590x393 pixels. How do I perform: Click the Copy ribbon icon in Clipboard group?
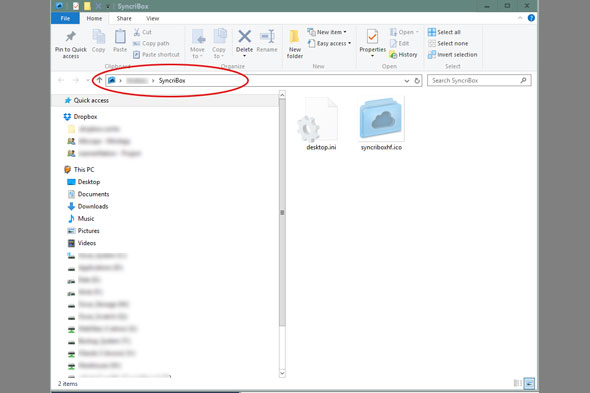click(x=99, y=37)
